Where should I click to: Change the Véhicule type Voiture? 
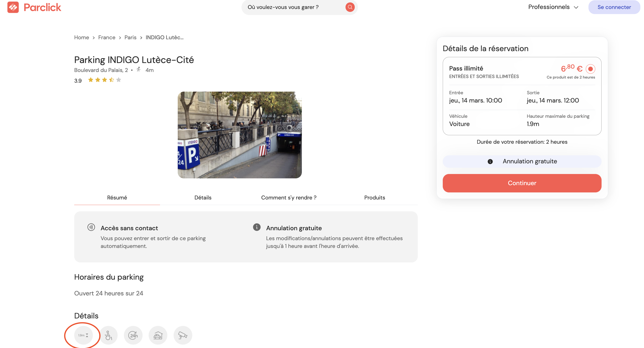[x=459, y=124]
